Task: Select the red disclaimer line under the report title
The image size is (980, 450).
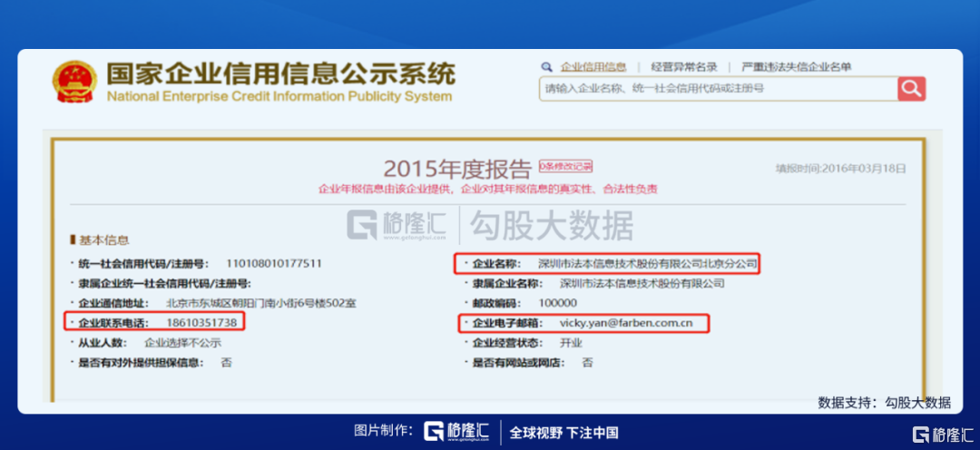Action: pos(488,188)
